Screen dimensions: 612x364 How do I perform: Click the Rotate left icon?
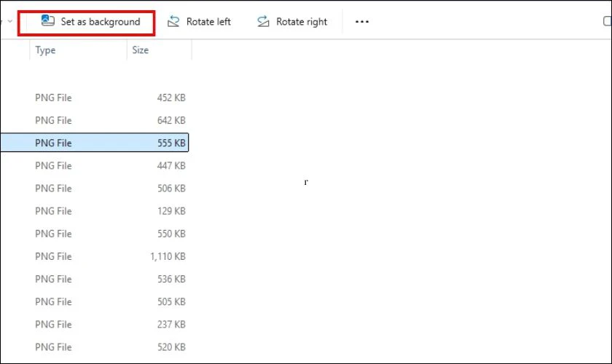[x=173, y=22]
